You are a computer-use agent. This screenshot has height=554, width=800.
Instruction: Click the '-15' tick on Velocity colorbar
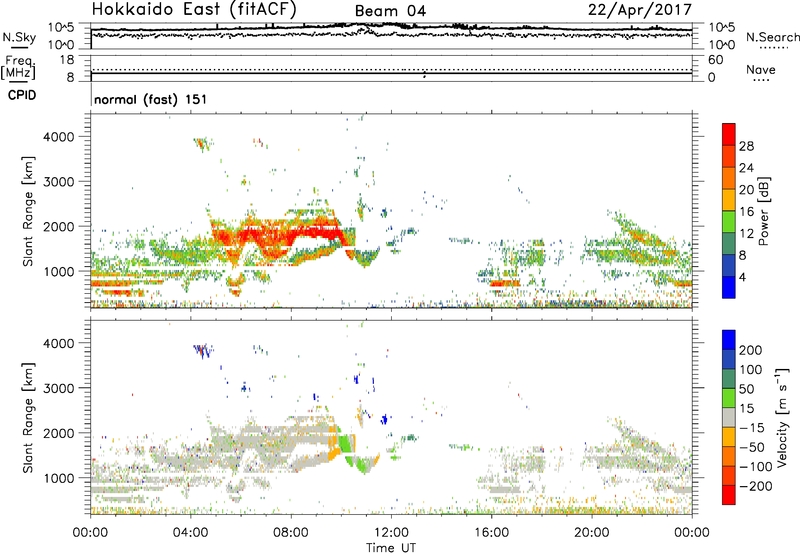752,428
